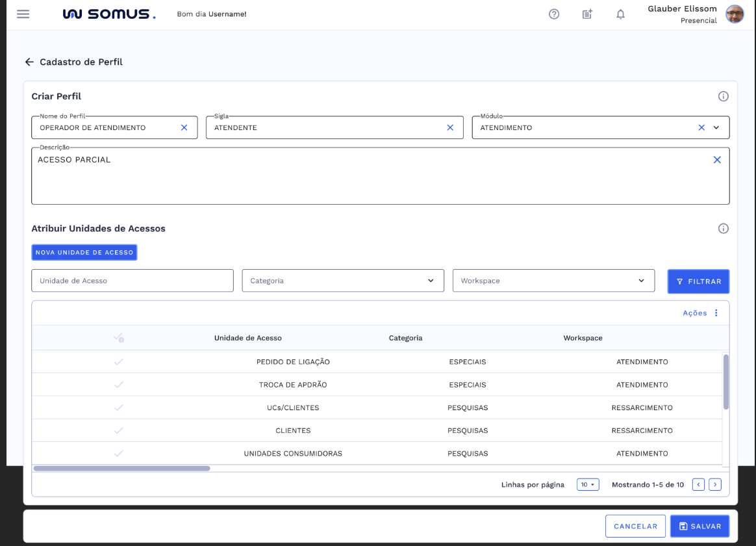Toggle checkmark for UCs/CLIENTES row

click(x=118, y=408)
